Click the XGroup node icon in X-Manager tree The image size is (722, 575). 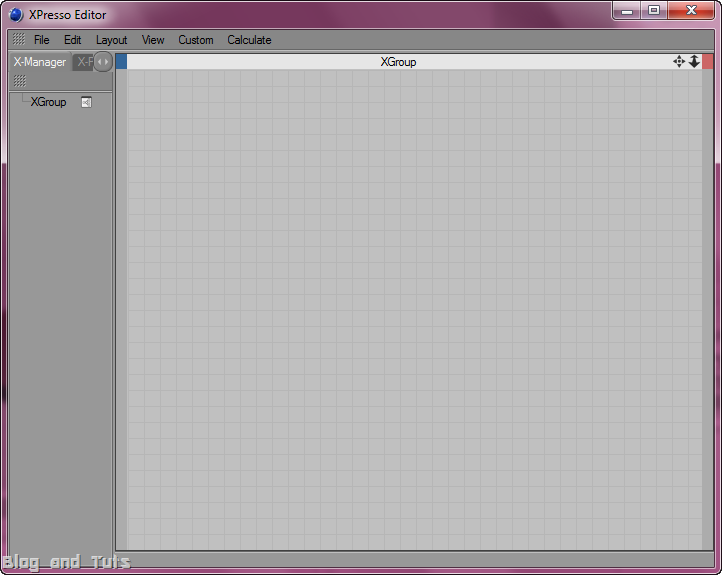[x=86, y=102]
